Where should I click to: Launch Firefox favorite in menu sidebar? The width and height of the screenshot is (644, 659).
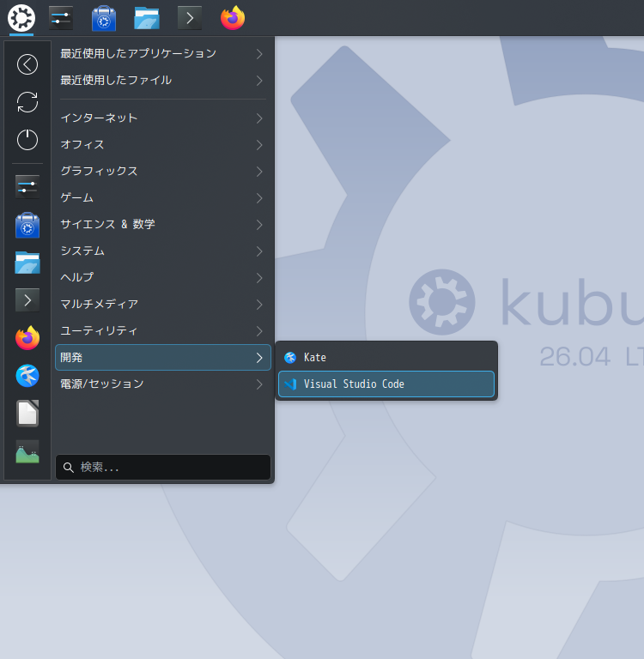click(x=27, y=338)
